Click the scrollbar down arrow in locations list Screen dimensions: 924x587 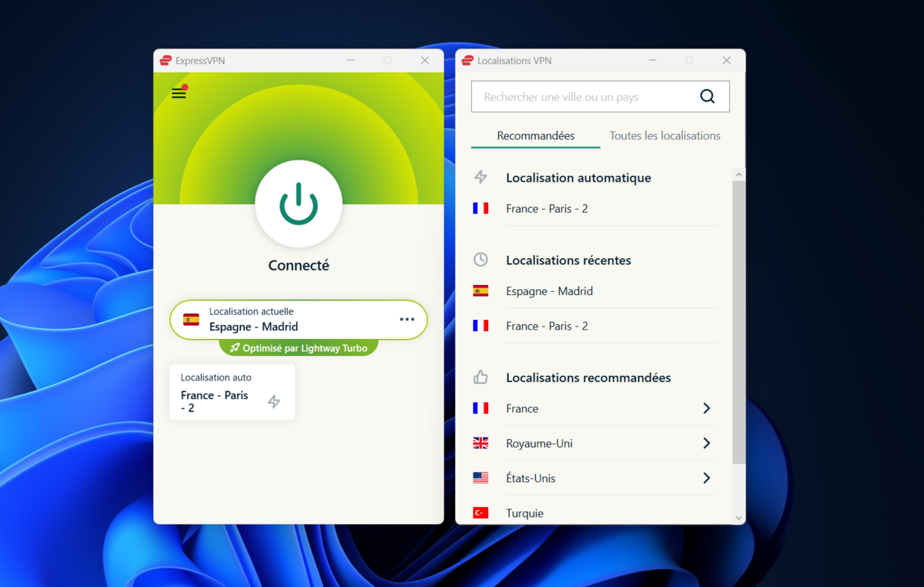(739, 518)
